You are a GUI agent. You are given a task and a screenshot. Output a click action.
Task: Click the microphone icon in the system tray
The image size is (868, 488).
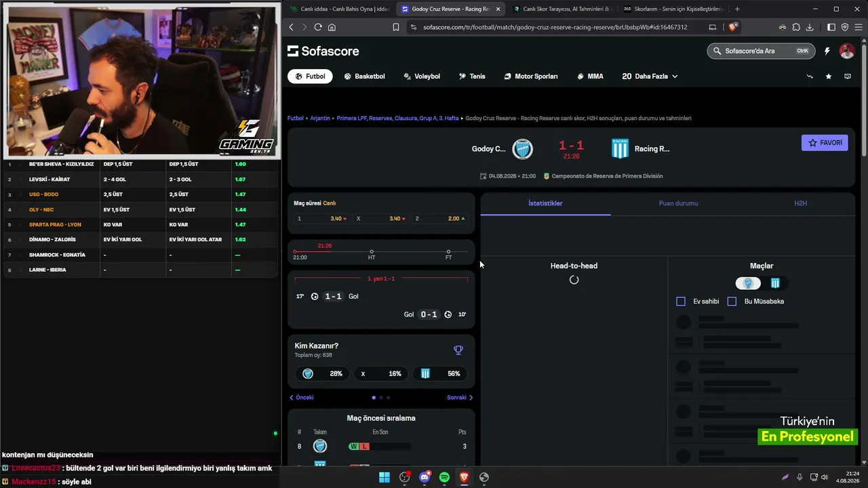800,477
